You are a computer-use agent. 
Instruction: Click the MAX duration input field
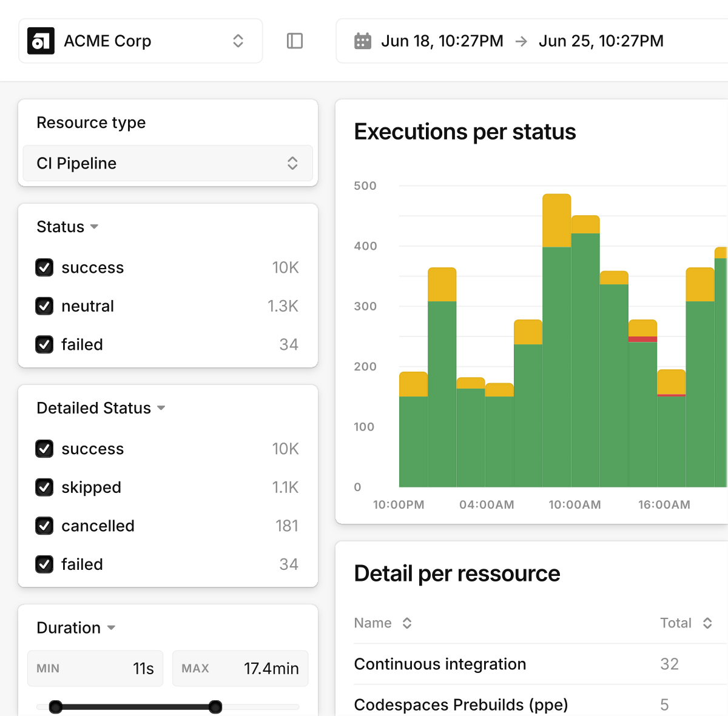[x=240, y=669]
